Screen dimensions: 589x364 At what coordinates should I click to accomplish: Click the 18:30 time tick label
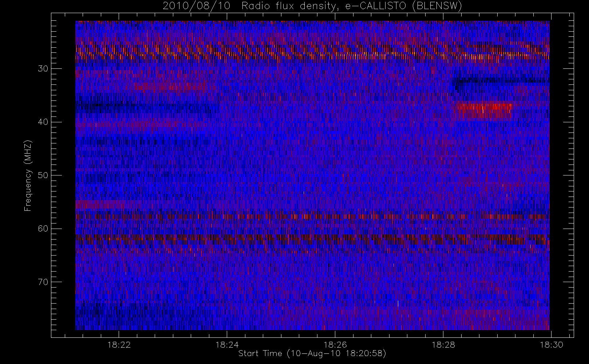552,345
